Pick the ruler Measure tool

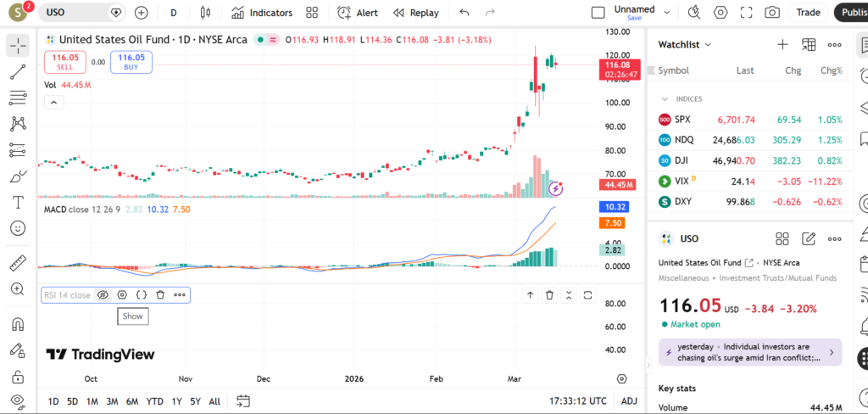18,264
